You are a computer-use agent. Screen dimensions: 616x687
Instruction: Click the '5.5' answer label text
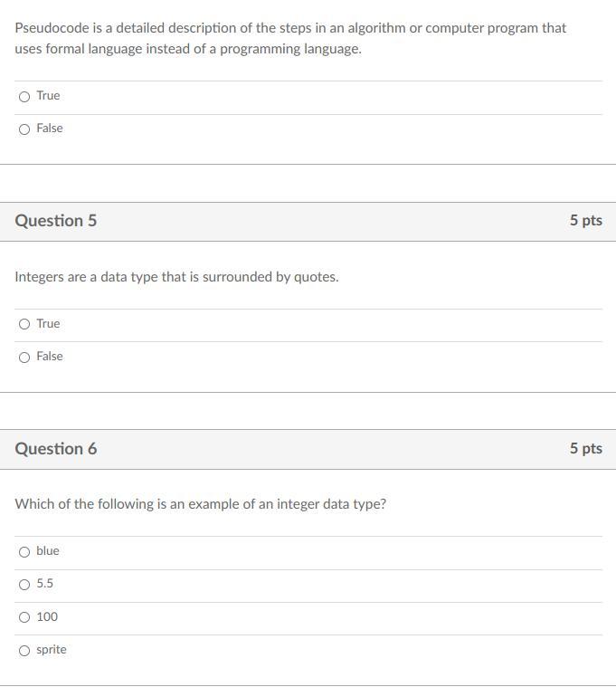pos(44,584)
